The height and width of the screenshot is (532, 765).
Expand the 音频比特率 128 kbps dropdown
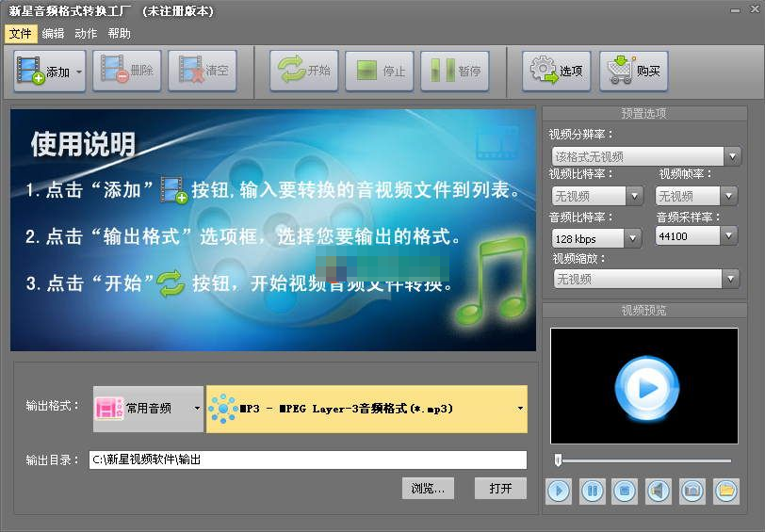pos(633,238)
